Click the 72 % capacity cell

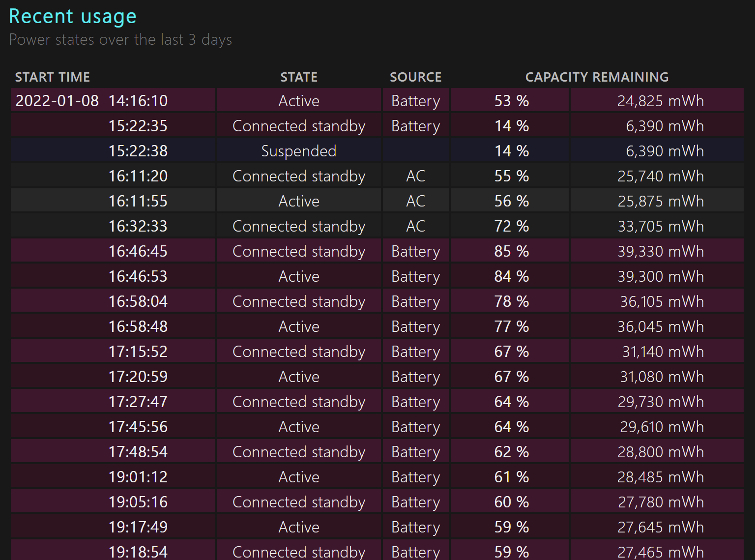pos(510,226)
